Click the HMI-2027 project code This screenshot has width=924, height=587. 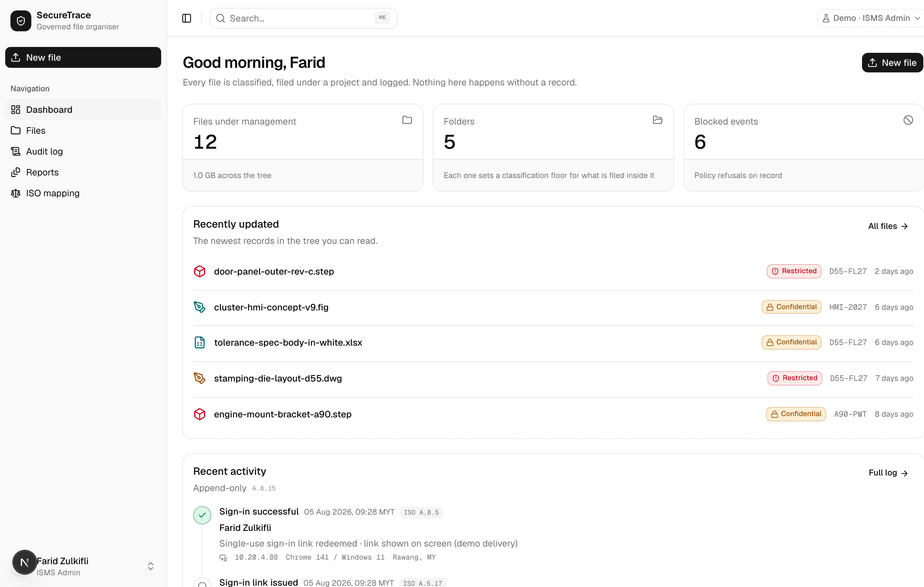(x=848, y=307)
